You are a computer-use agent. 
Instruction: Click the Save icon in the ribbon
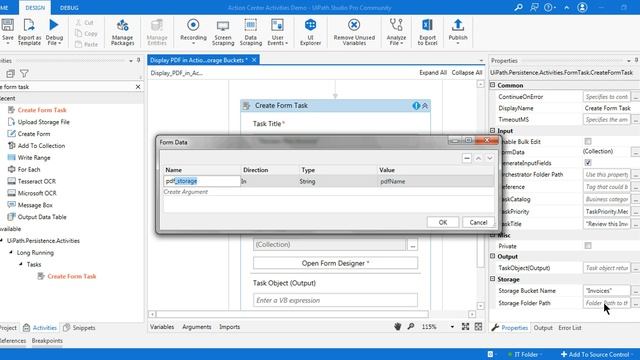[7, 25]
